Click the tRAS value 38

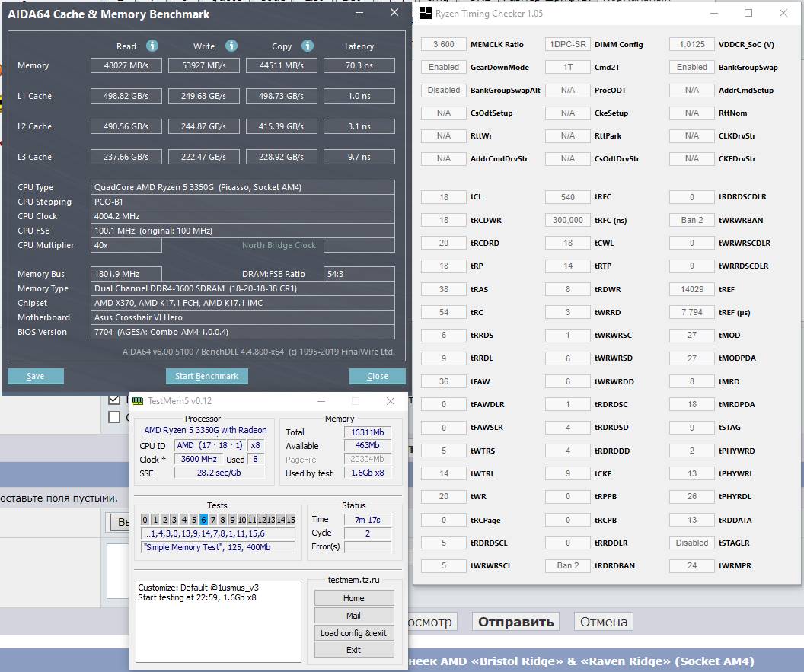click(444, 289)
